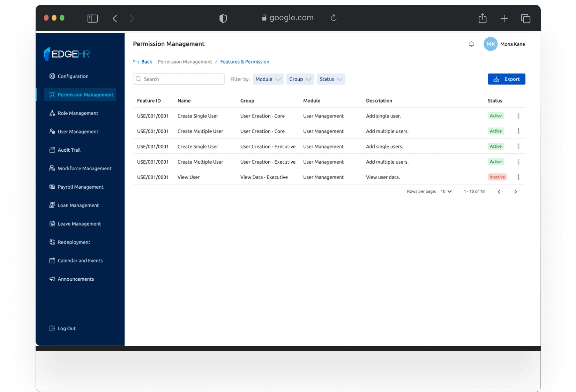The image size is (576, 392).
Task: Click the Announcements megaphone icon
Action: pos(52,279)
